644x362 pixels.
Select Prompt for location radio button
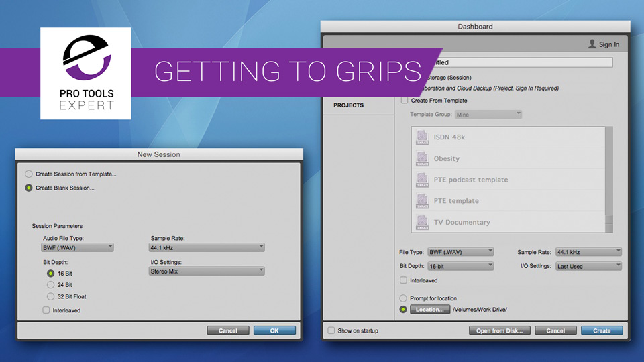[403, 298]
